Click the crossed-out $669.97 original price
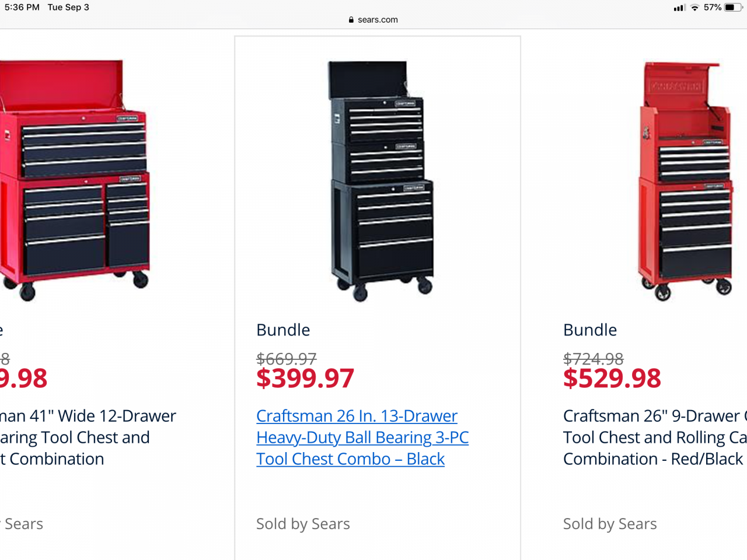The width and height of the screenshot is (747, 560). (x=287, y=358)
